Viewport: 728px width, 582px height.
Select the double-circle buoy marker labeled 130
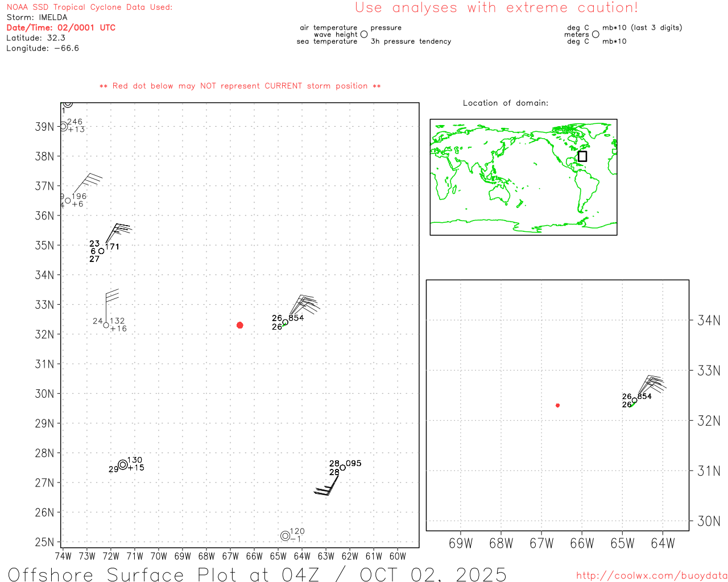[x=123, y=465]
